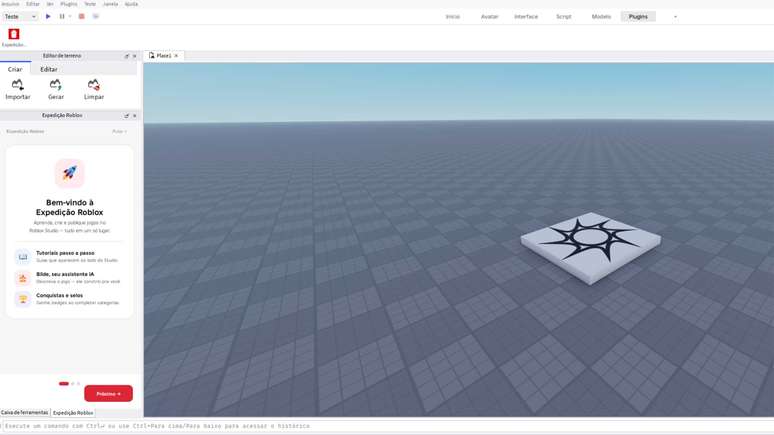Image resolution: width=774 pixels, height=435 pixels.
Task: Open the Editar menu
Action: coord(33,4)
